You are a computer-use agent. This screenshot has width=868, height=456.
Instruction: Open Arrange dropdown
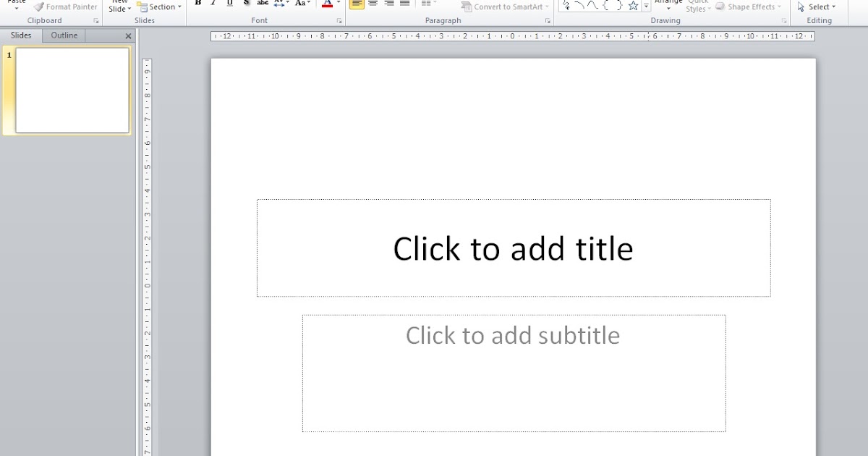click(x=668, y=6)
